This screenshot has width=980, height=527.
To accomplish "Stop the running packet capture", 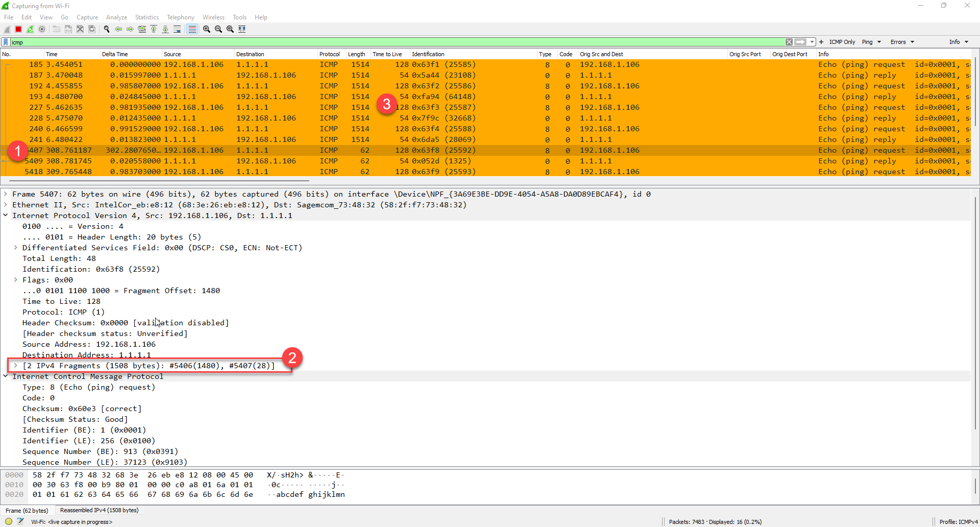I will tap(18, 29).
